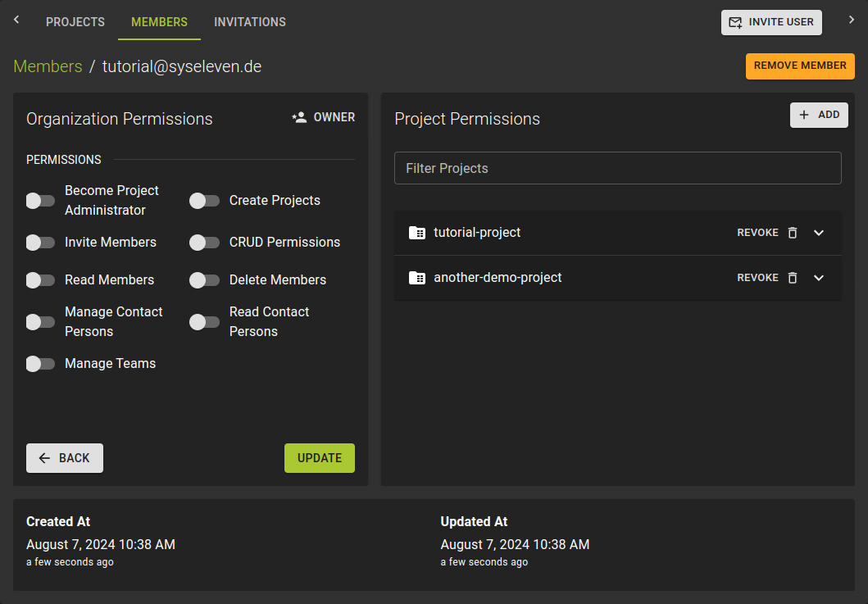Click the trash icon for tutorial-project
This screenshot has height=604, width=868.
pyautogui.click(x=792, y=233)
